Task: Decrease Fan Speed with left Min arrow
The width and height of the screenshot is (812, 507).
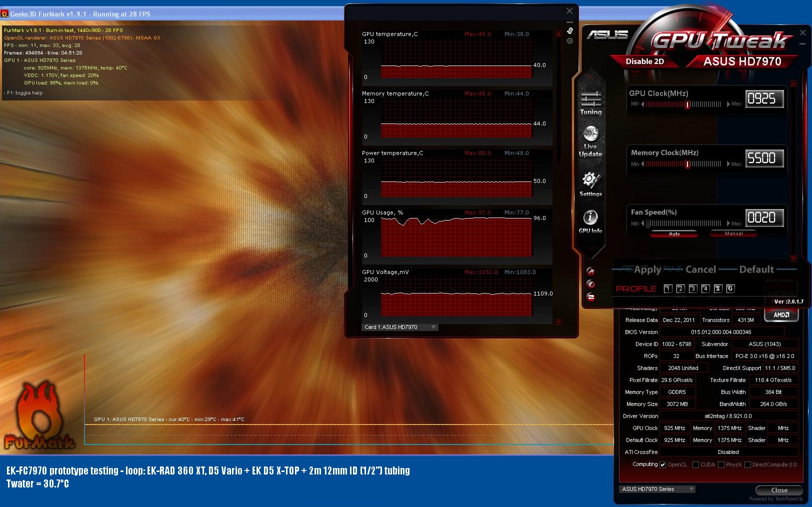Action: tap(642, 223)
